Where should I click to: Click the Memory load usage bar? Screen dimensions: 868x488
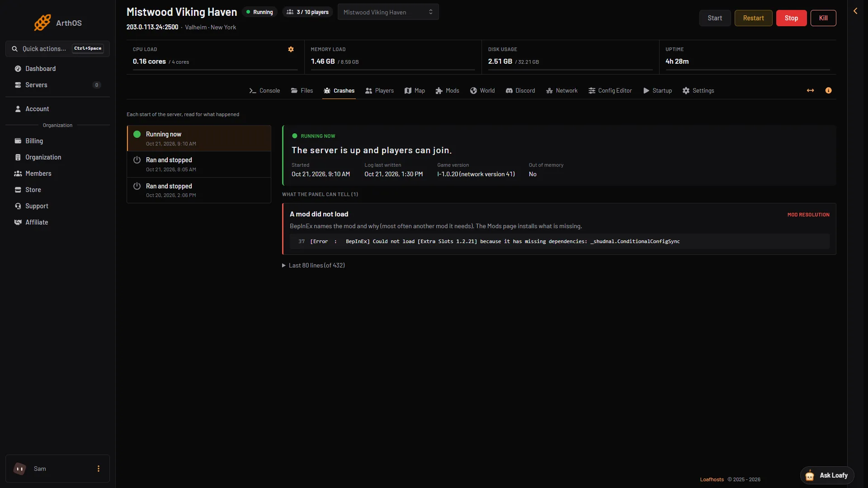click(x=393, y=70)
